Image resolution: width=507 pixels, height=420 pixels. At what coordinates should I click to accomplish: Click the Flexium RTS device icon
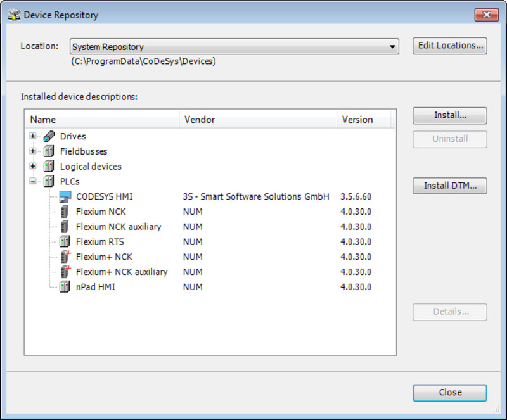65,242
